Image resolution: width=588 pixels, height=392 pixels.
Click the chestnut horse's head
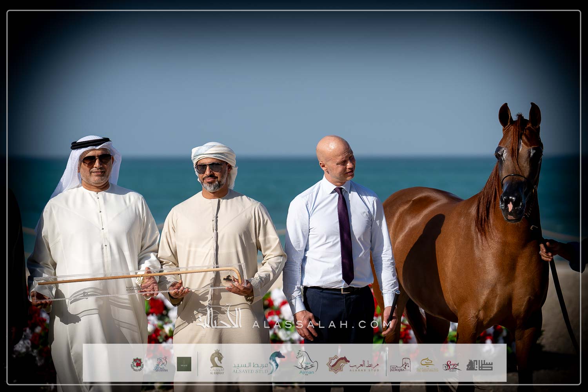(x=518, y=165)
